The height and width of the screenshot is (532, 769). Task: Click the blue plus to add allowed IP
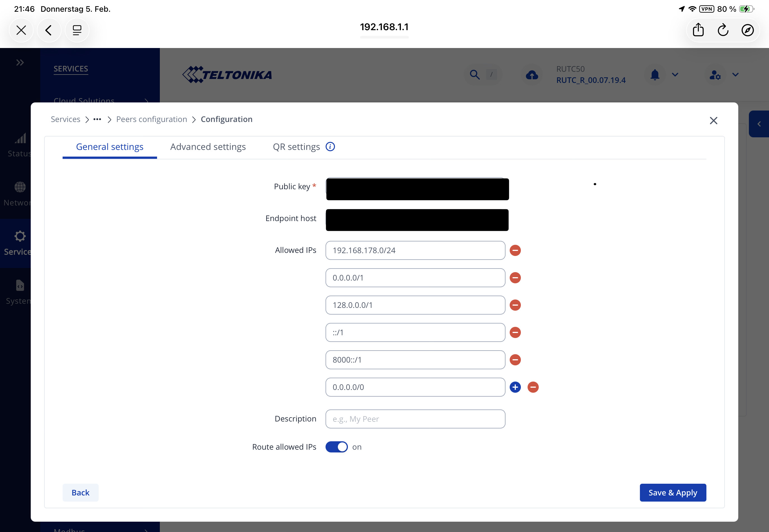click(x=515, y=387)
